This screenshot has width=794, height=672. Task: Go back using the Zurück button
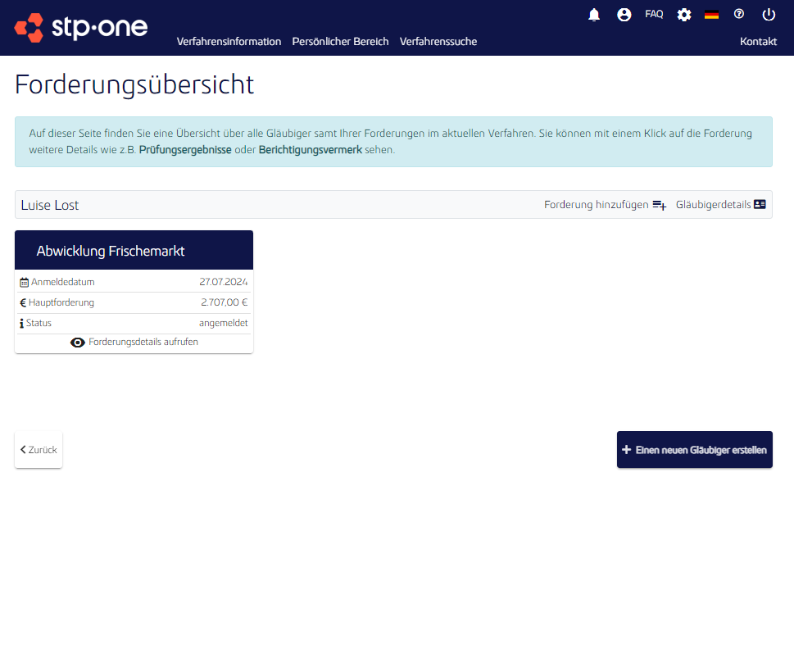(38, 449)
